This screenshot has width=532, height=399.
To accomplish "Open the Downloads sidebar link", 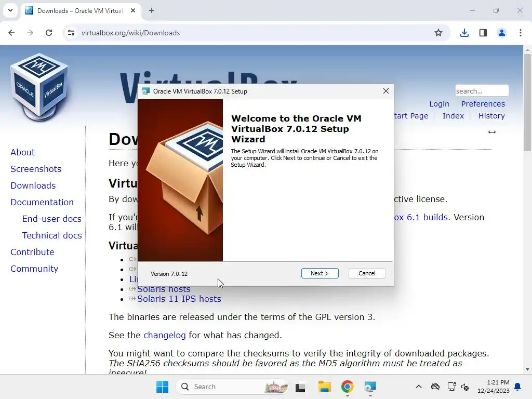I will tap(33, 185).
